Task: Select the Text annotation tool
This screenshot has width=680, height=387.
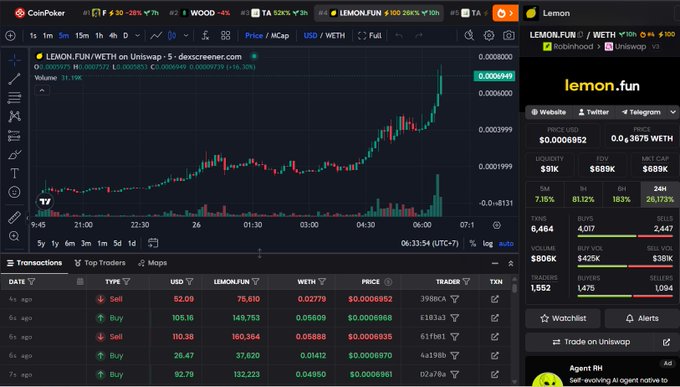Action: (x=14, y=174)
